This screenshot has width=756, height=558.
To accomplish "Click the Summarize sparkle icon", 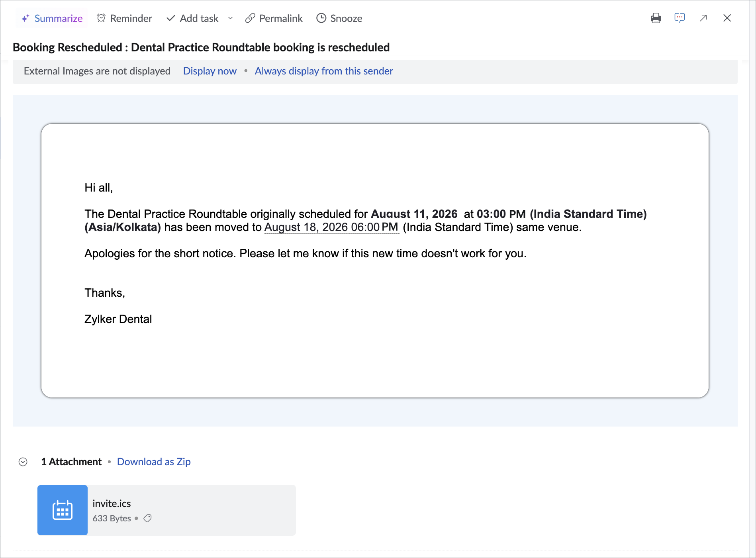I will tap(25, 18).
